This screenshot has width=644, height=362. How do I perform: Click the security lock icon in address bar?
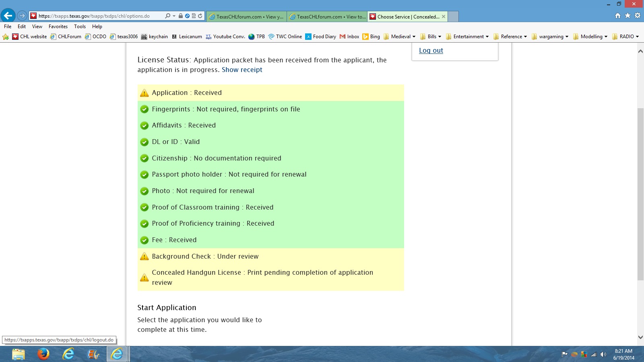pyautogui.click(x=181, y=16)
